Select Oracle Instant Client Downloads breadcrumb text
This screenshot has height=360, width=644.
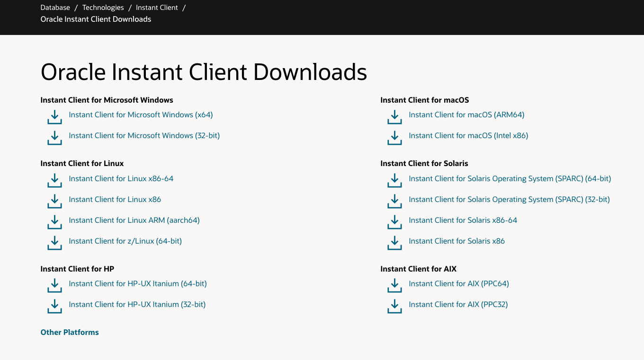(x=96, y=19)
